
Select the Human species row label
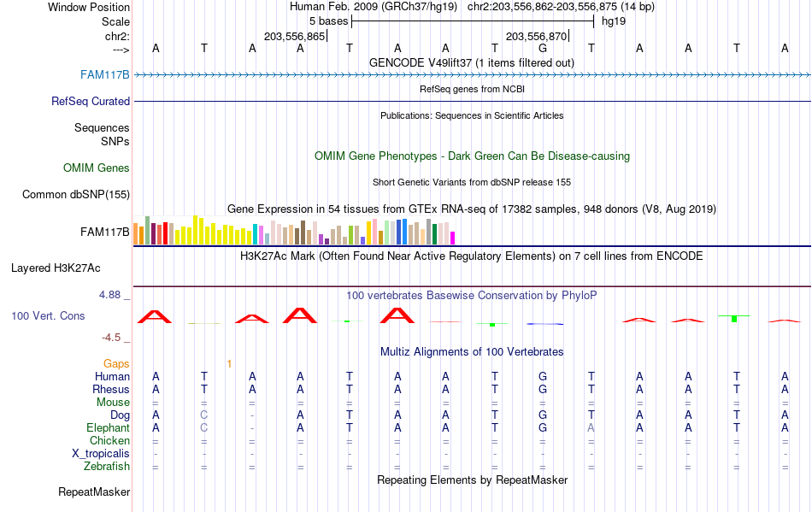pos(112,376)
